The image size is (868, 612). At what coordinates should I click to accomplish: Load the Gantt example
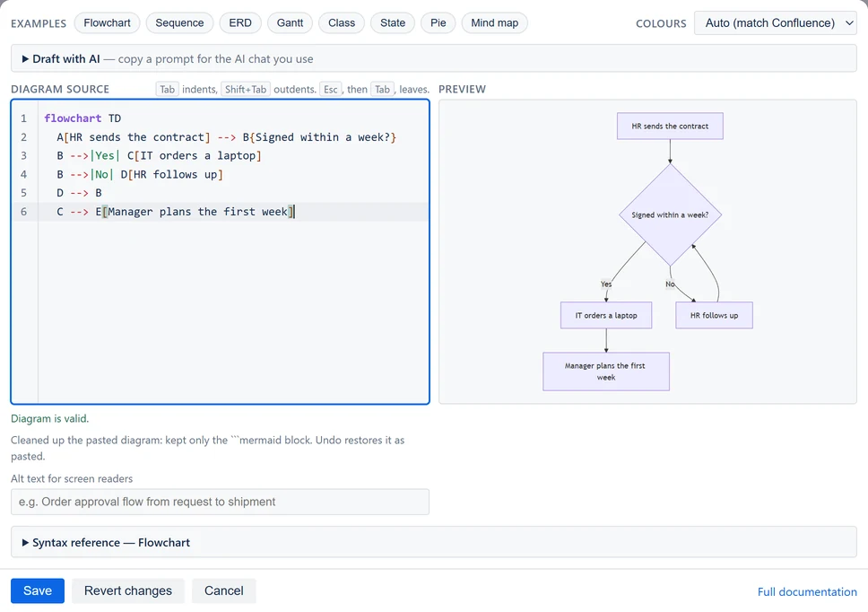tap(290, 22)
